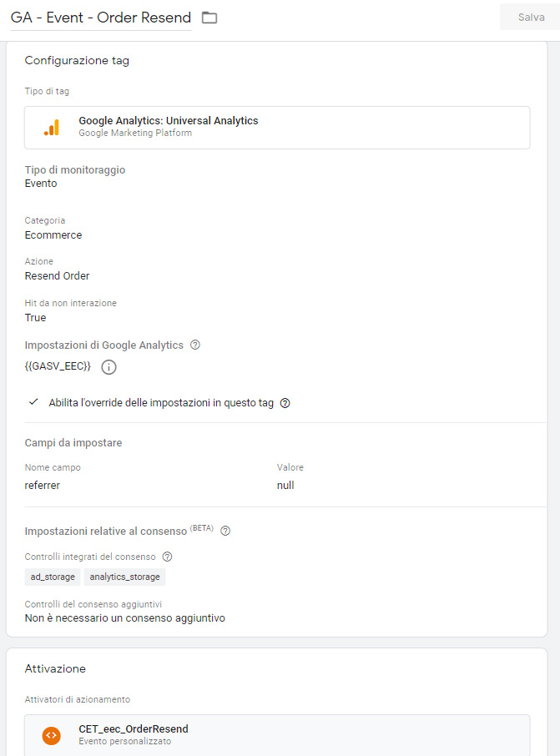Screen dimensions: 560x756
Task: Click the Configurazione tag heading
Action: pyautogui.click(x=77, y=61)
